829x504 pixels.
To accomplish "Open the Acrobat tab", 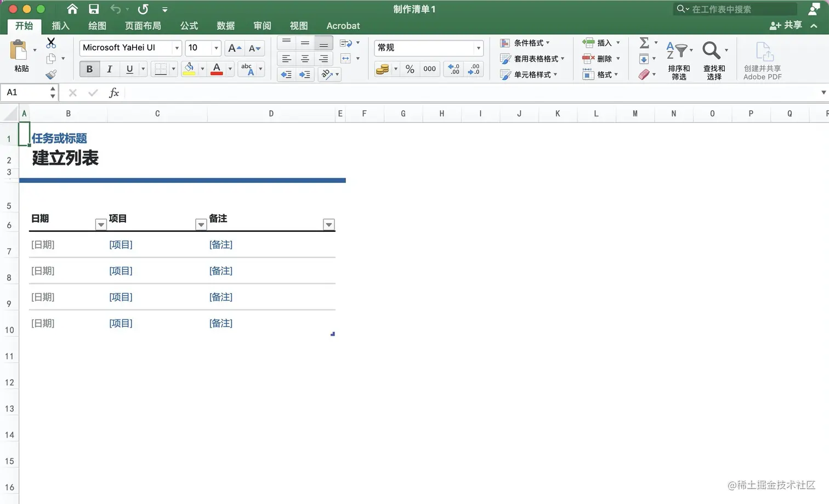I will click(x=343, y=26).
